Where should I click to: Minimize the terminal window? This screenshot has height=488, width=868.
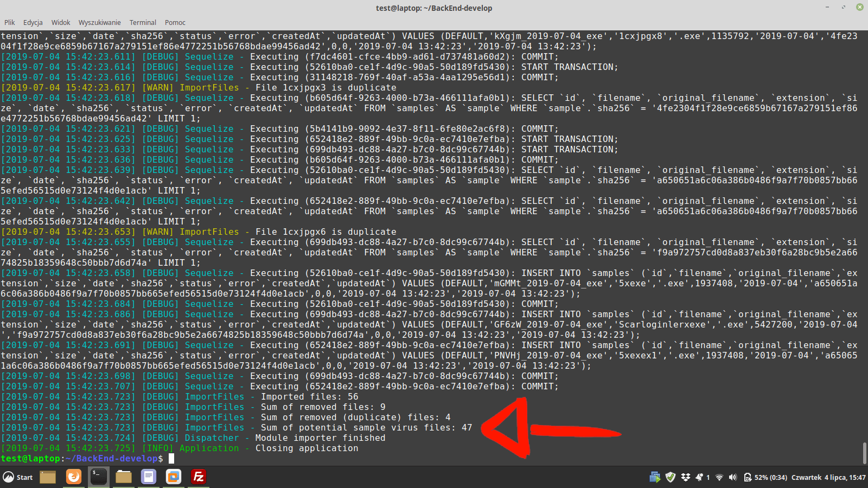click(827, 8)
